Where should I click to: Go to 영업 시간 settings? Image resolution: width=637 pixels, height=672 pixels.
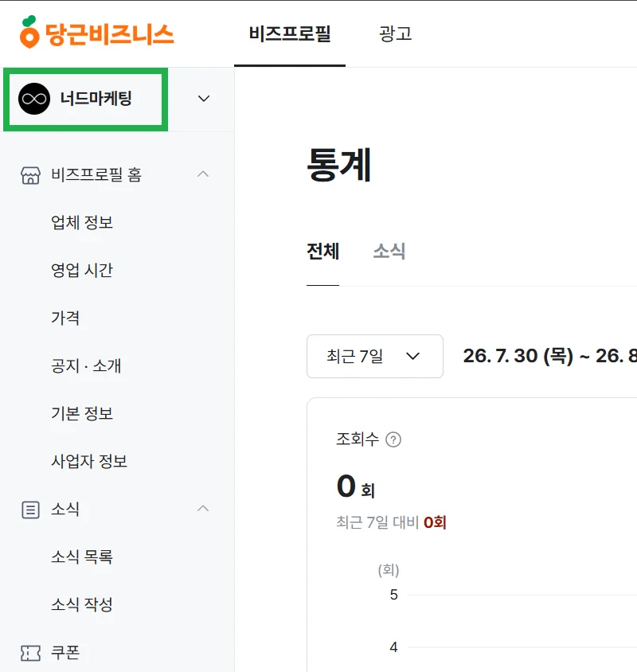[82, 270]
